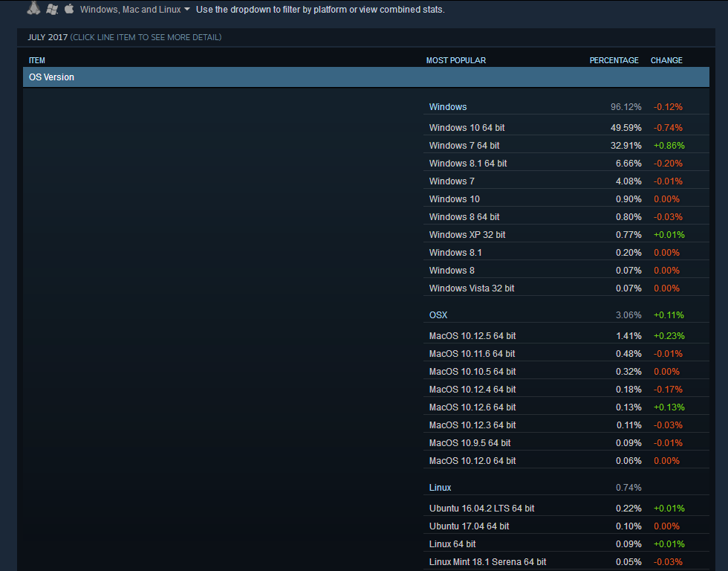Screen dimensions: 728x571
Task: Click the -0.74% change value
Action: 668,127
